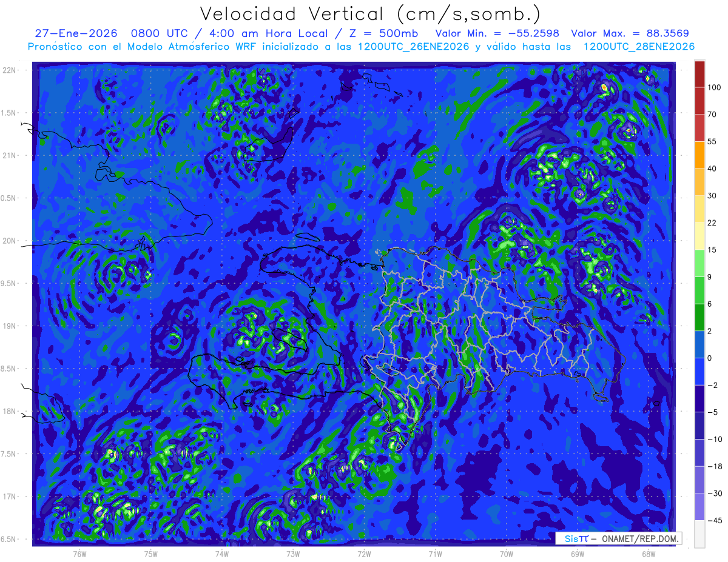Click the colorbar label "55"
728x562 pixels.
point(712,141)
